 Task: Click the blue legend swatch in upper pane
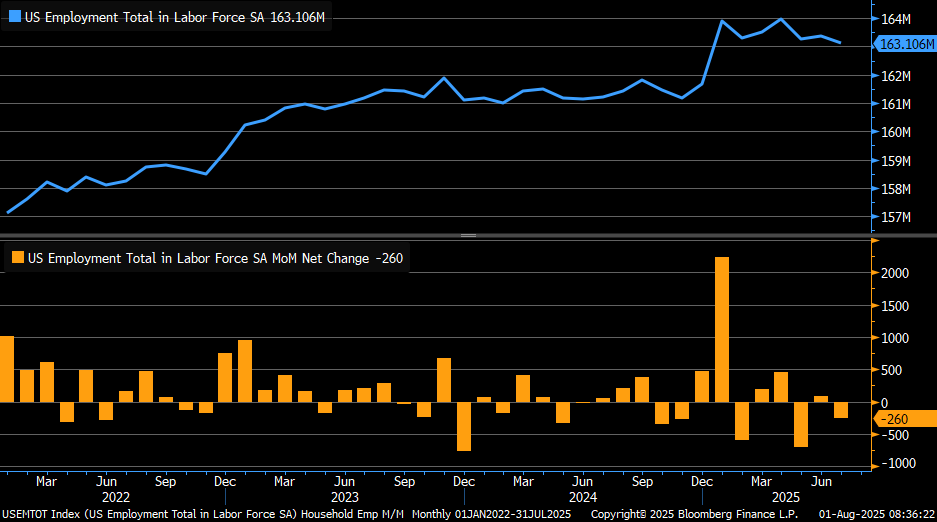point(13,17)
